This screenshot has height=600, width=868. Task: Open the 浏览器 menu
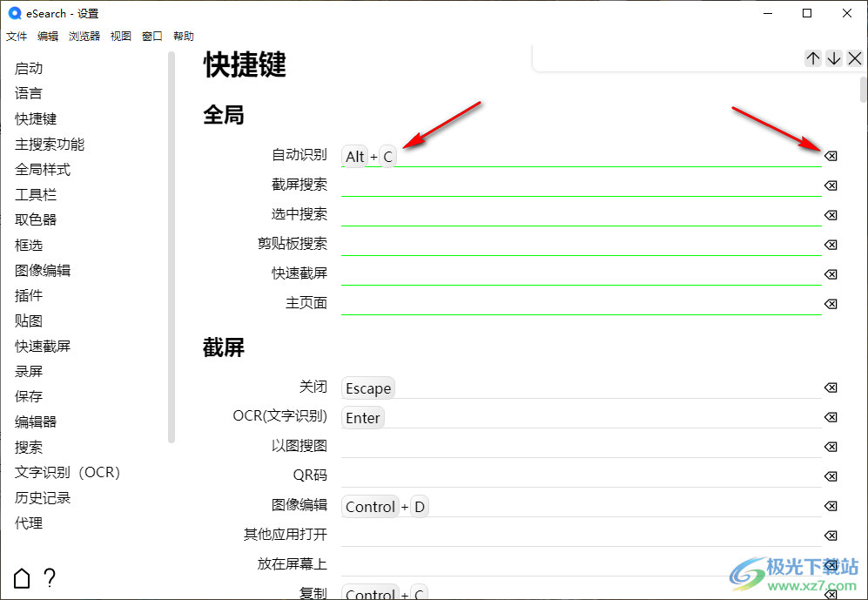coord(84,37)
